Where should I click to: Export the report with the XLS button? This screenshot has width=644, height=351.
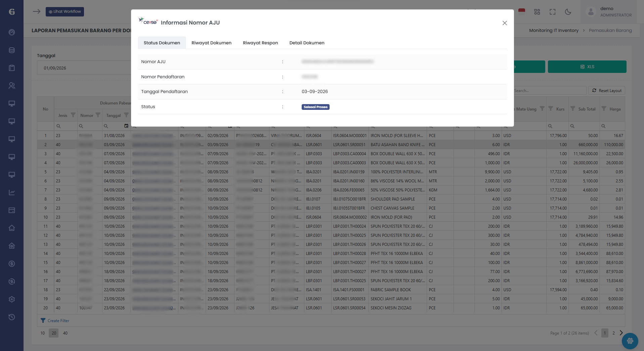coord(587,67)
